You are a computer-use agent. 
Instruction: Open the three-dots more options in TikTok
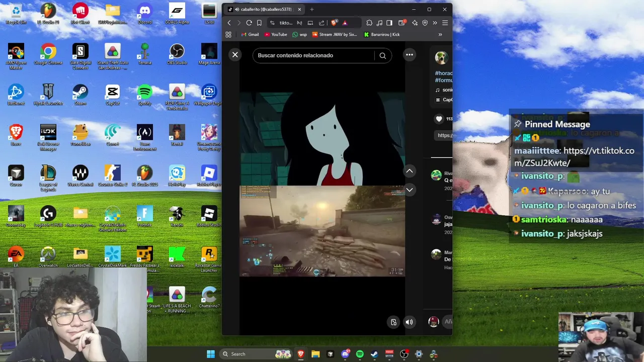(410, 55)
